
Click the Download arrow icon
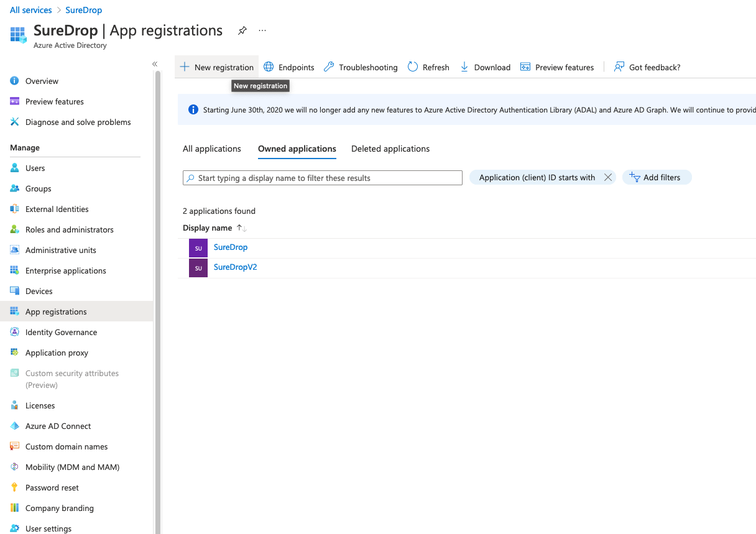tap(464, 67)
